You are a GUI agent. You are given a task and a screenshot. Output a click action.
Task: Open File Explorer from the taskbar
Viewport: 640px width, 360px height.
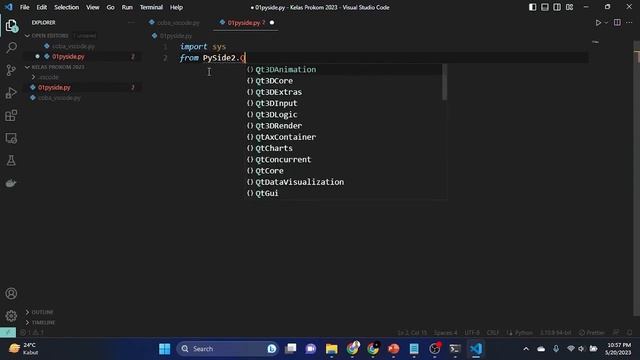pyautogui.click(x=331, y=349)
